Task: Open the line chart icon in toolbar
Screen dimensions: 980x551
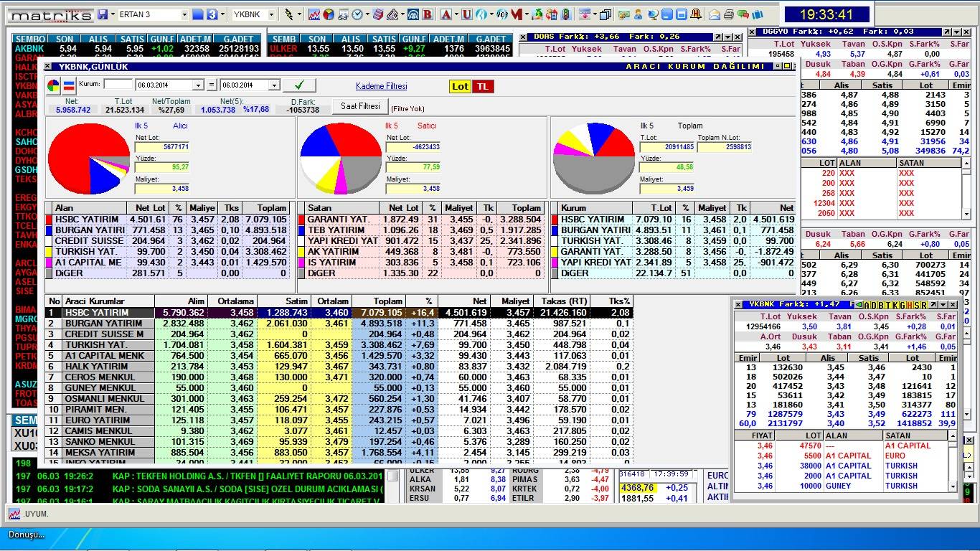Action: [x=314, y=14]
